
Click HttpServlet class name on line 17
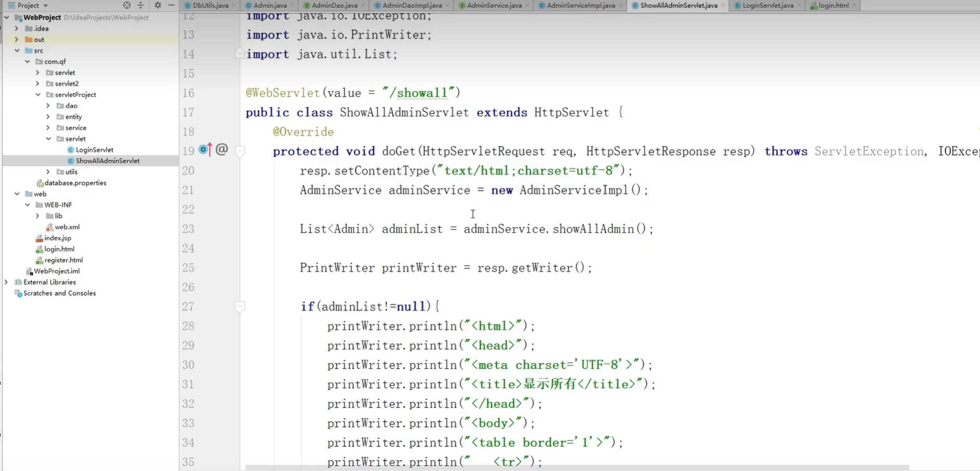[571, 112]
